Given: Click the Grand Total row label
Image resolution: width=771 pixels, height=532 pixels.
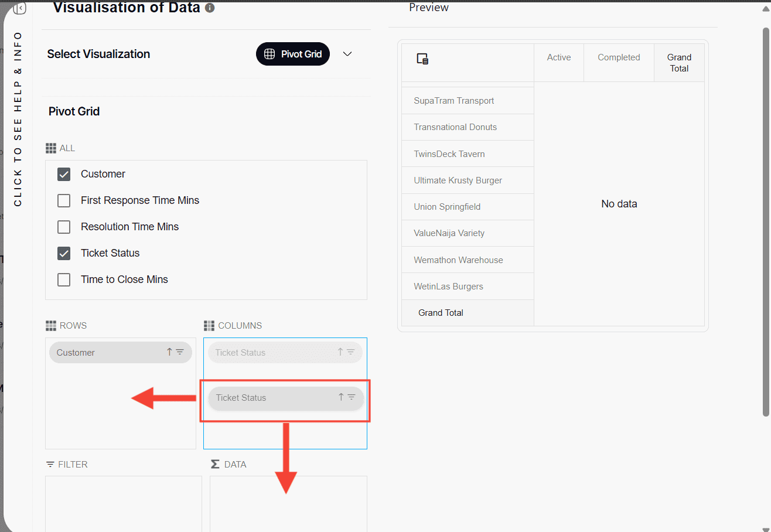Looking at the screenshot, I should (x=468, y=313).
